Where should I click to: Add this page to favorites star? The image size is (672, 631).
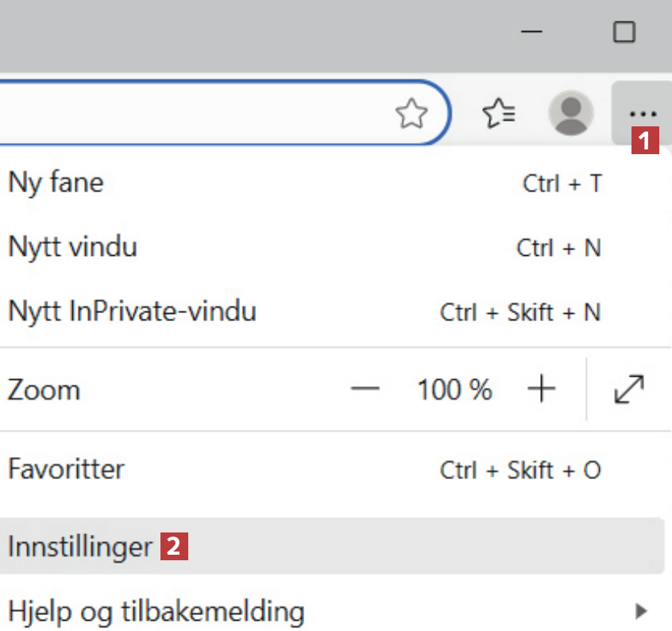coord(411,114)
